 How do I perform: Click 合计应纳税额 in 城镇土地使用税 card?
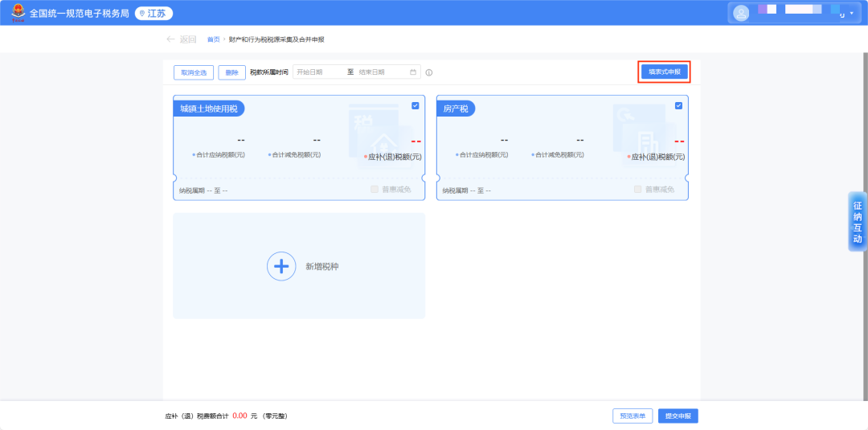click(x=220, y=155)
